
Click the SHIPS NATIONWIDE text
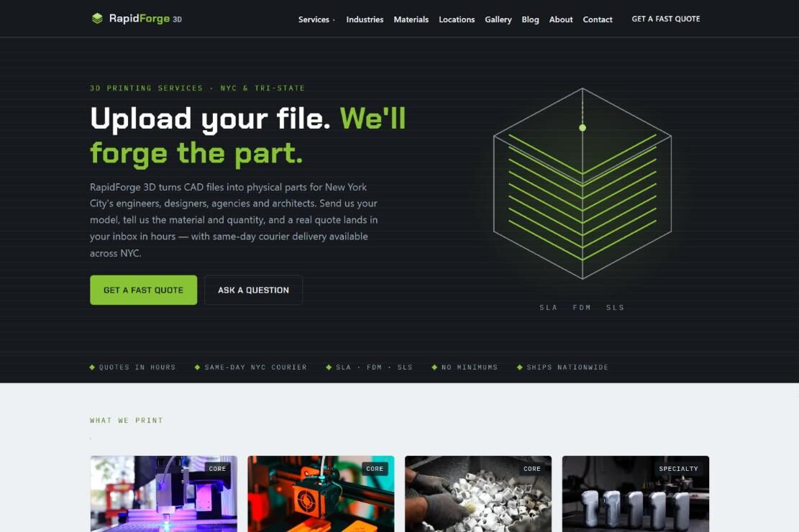click(x=567, y=367)
